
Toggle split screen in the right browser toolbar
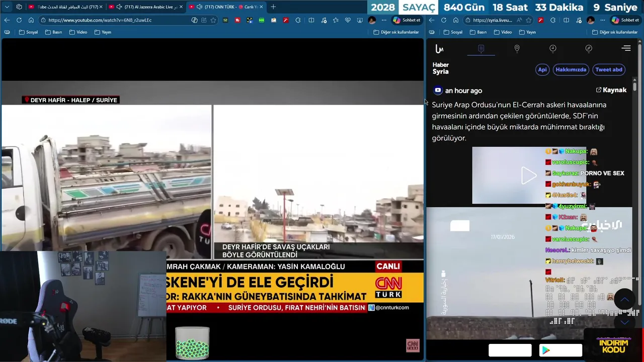566,20
